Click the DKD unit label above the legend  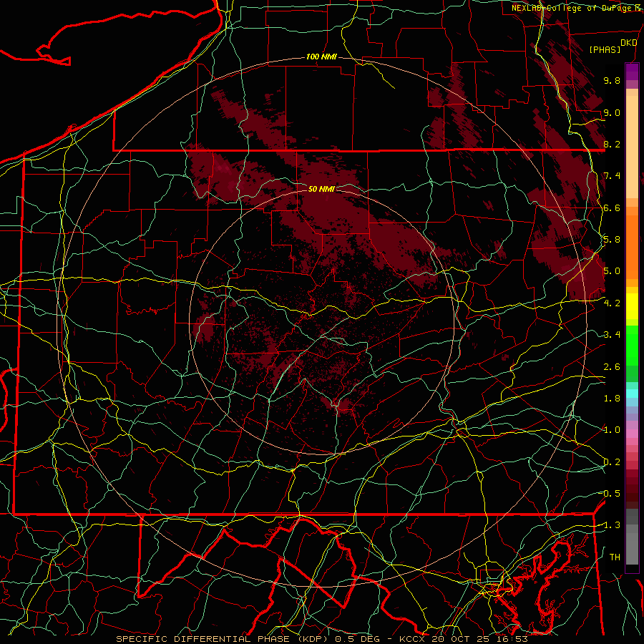pos(629,43)
